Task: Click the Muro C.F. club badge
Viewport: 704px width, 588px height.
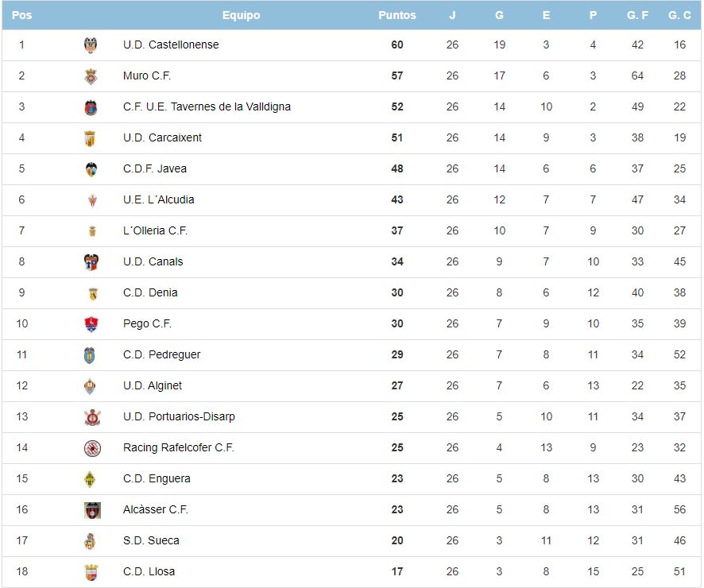Action: pyautogui.click(x=91, y=76)
